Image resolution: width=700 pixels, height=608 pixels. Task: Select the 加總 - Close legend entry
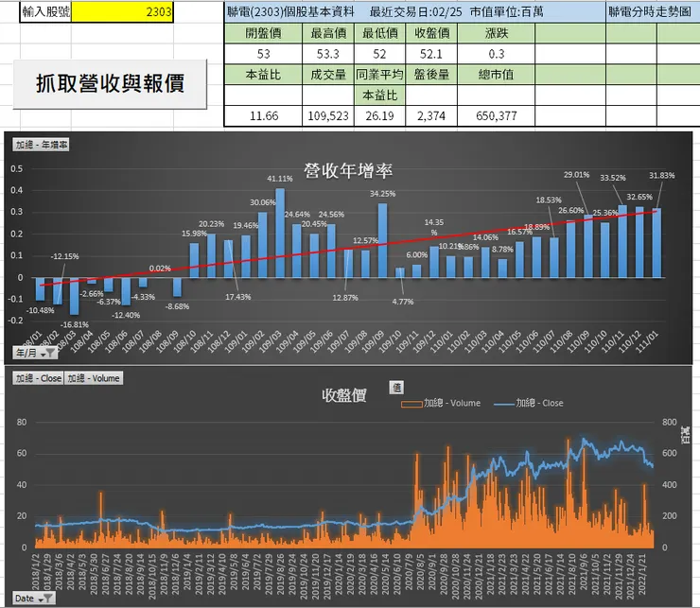tap(529, 403)
